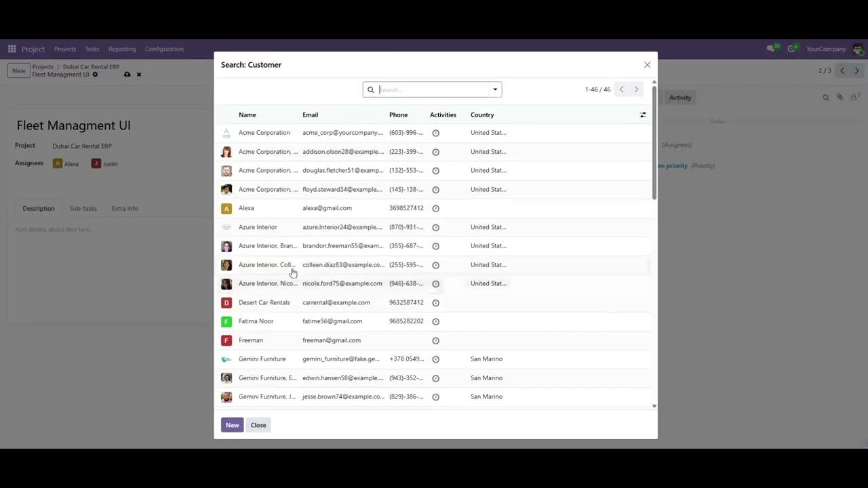868x488 pixels.
Task: Open the Projects menu
Action: point(65,49)
